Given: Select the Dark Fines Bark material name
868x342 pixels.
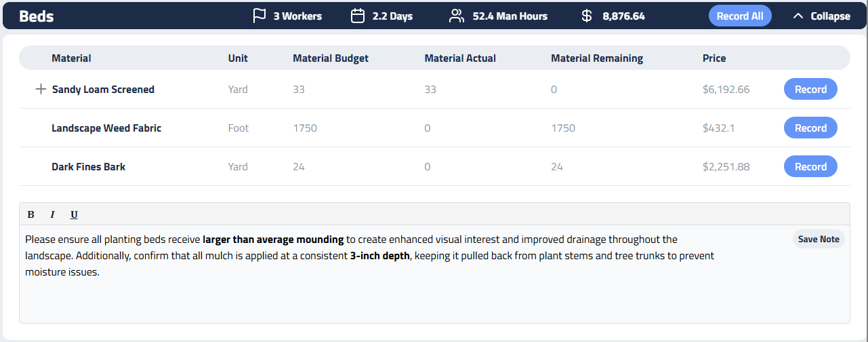Looking at the screenshot, I should [89, 166].
